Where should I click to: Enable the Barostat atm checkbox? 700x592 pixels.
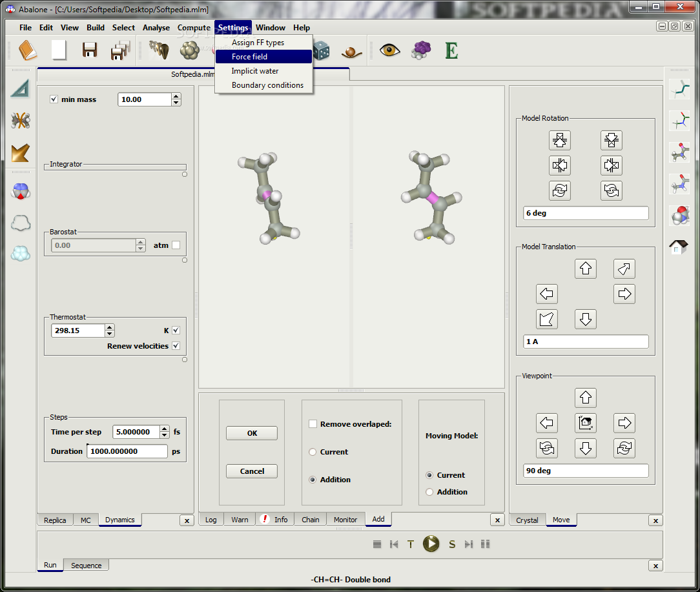[176, 245]
